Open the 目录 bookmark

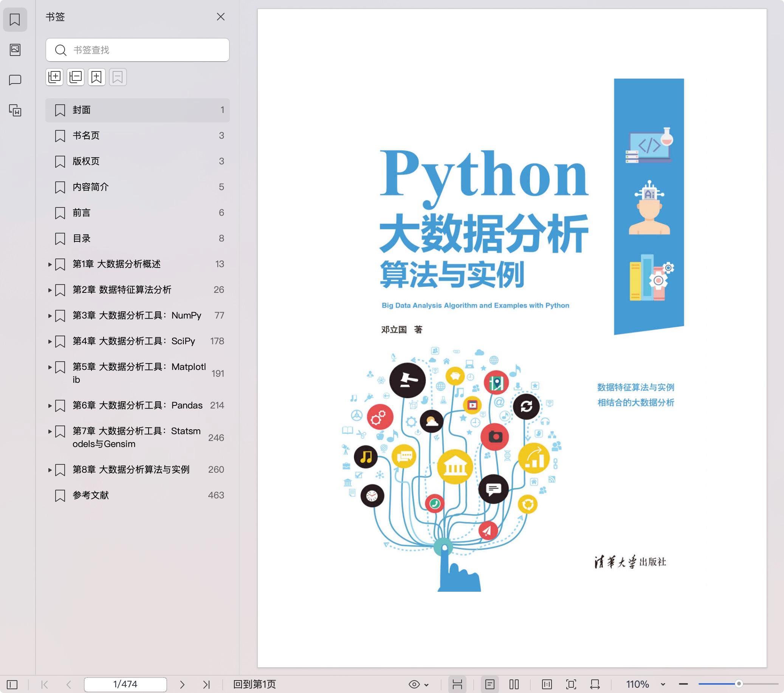[137, 238]
